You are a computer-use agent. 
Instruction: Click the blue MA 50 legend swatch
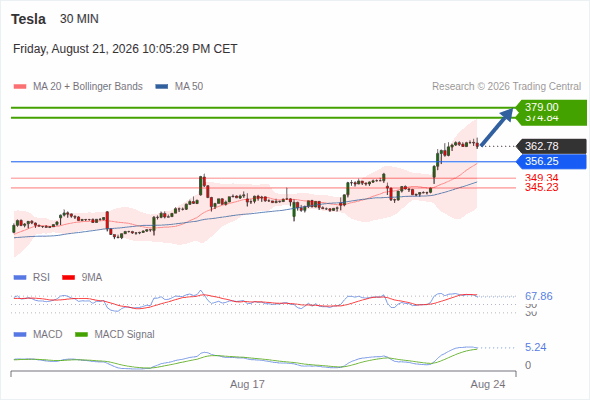[161, 87]
